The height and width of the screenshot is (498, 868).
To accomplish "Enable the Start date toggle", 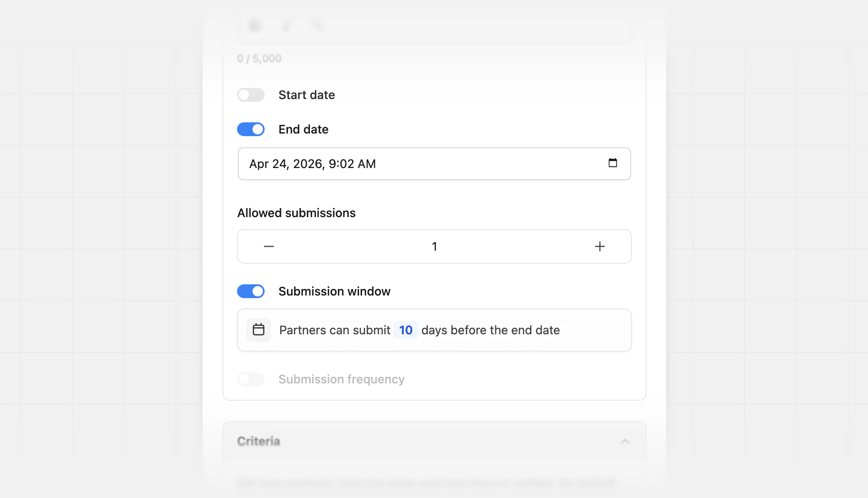I will pos(250,95).
